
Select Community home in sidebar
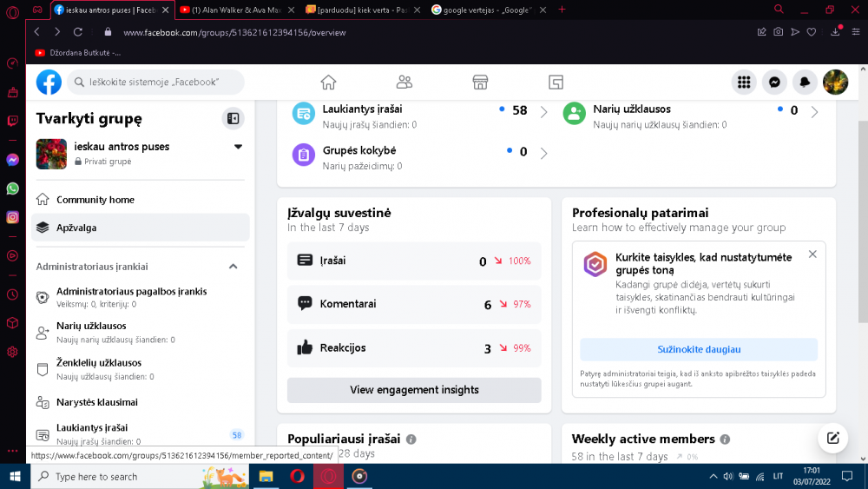(141, 200)
